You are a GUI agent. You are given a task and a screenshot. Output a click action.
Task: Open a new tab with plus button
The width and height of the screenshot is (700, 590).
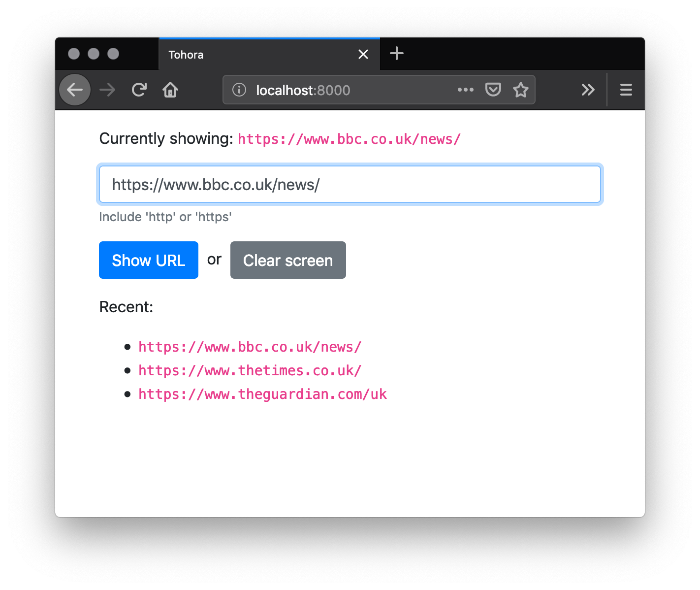[x=397, y=54]
